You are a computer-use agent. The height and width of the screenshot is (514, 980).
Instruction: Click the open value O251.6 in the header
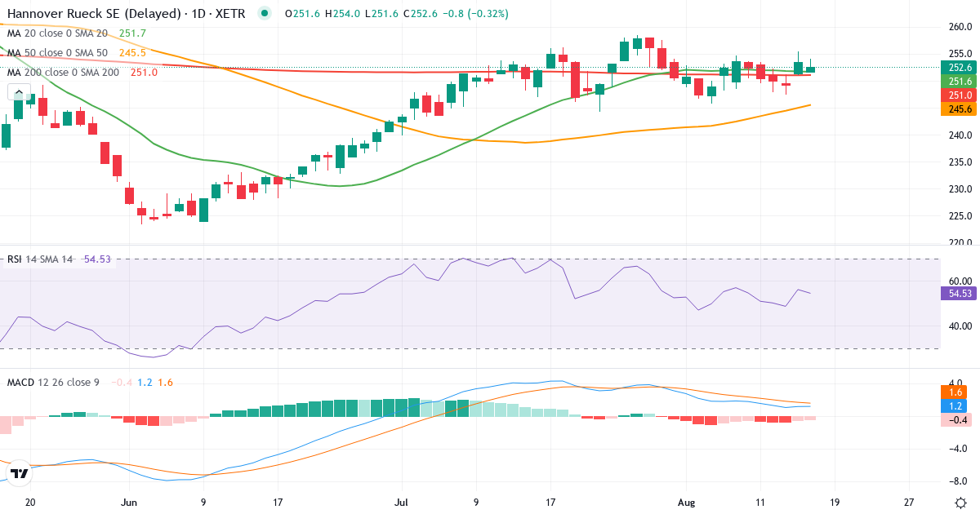[303, 14]
